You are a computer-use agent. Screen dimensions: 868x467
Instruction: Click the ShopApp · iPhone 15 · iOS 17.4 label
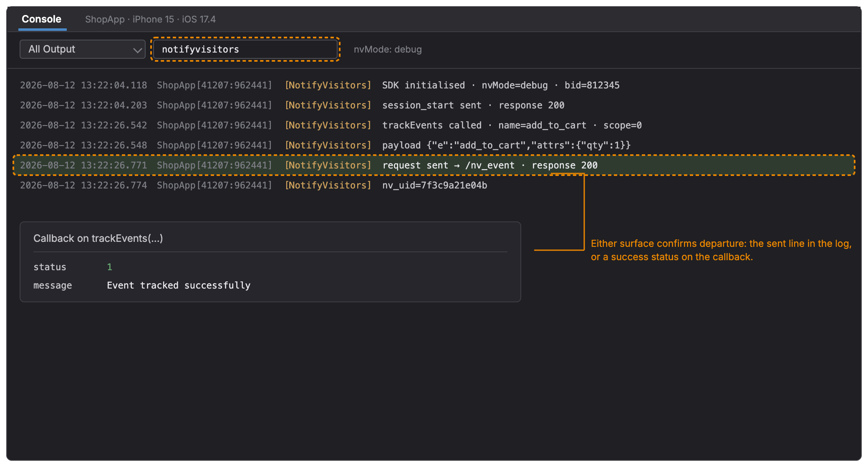pos(150,19)
